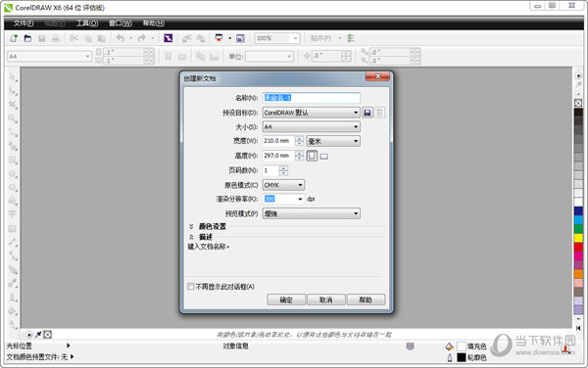Expand the color settings section
The height and width of the screenshot is (368, 588).
click(x=191, y=226)
